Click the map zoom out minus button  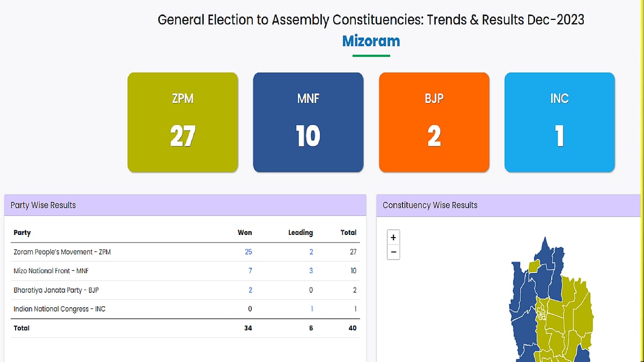coord(393,252)
